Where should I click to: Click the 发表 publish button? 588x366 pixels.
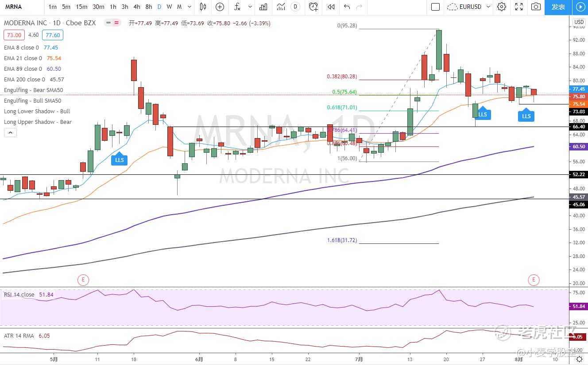tap(558, 7)
